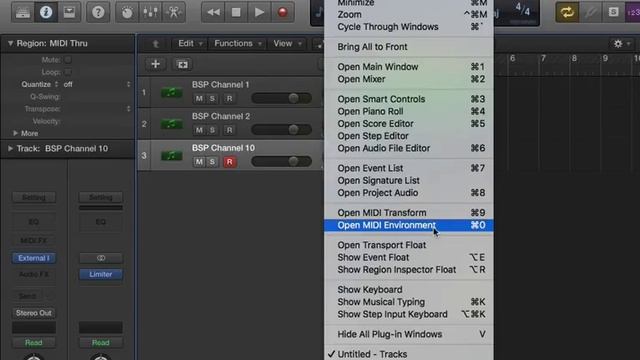Toggle the Inspector info button
This screenshot has height=360, width=640.
pyautogui.click(x=46, y=12)
